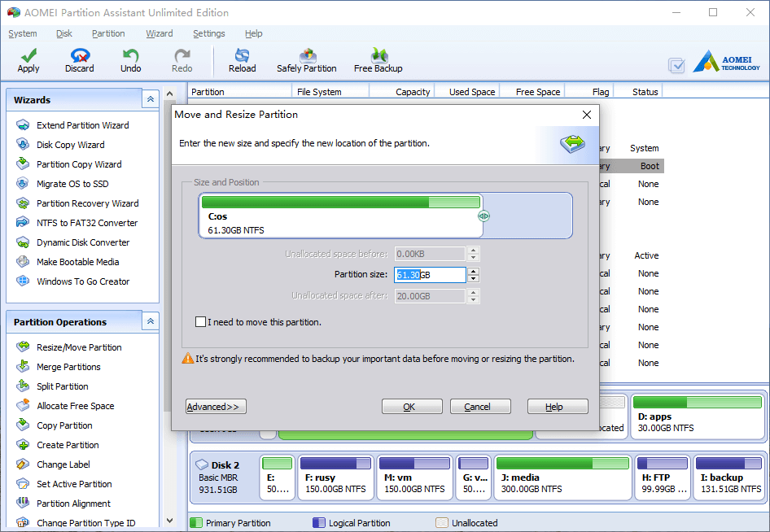
Task: Select Merge Partitions operation
Action: (x=68, y=367)
